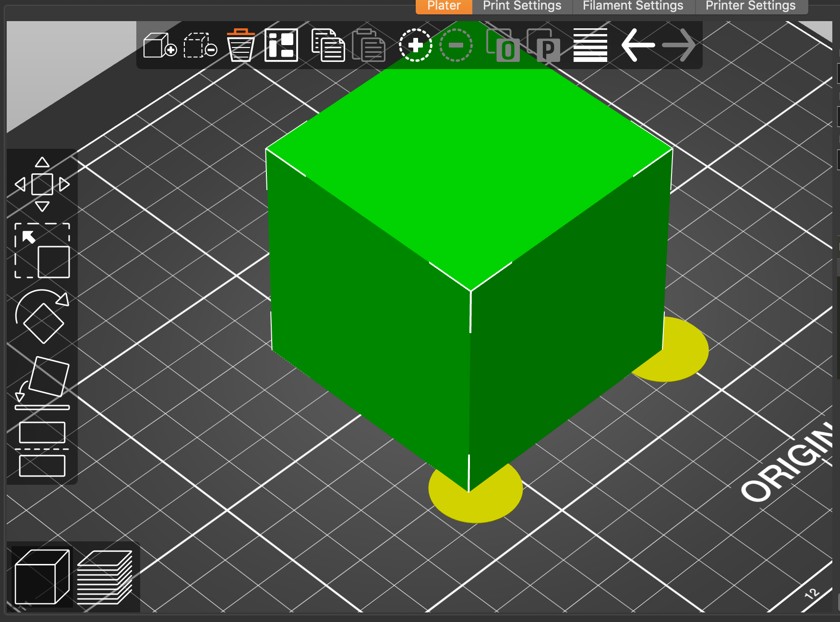Open the Print Settings tab
Viewport: 840px width, 622px height.
click(x=522, y=6)
